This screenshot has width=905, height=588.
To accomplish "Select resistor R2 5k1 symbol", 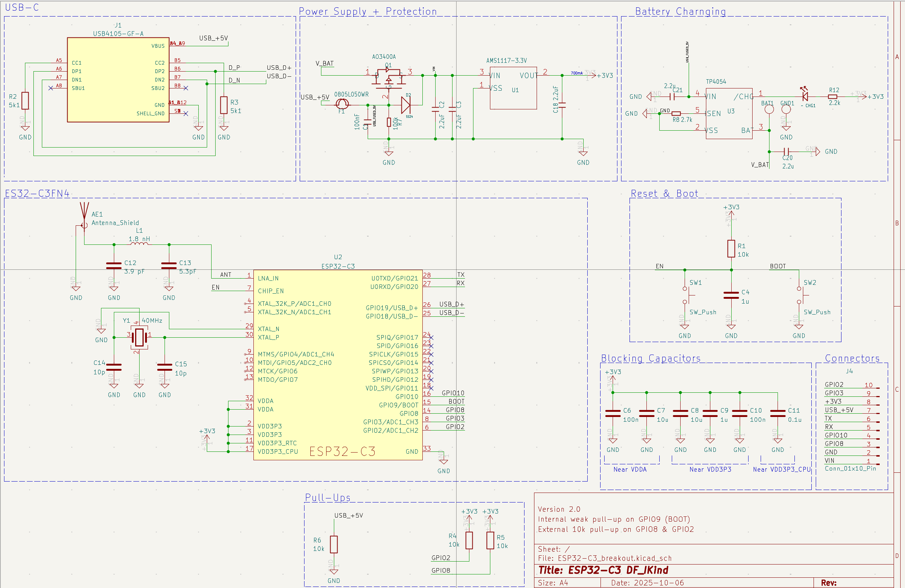I will 25,101.
